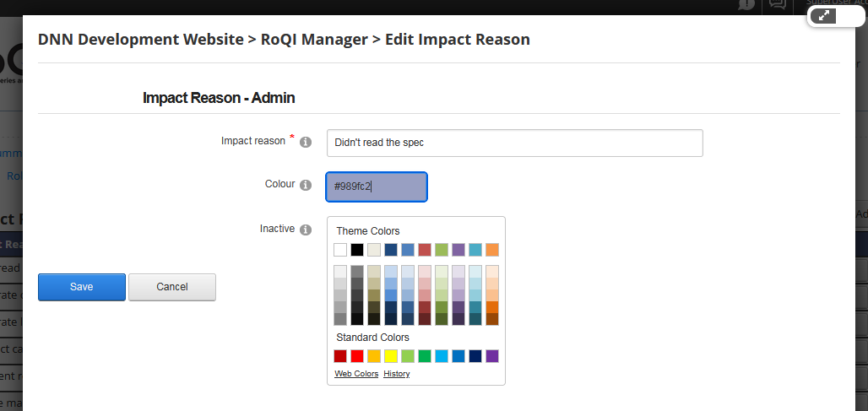Image resolution: width=868 pixels, height=411 pixels.
Task: Choose the lightest lavender tint in purple column
Action: click(x=458, y=272)
